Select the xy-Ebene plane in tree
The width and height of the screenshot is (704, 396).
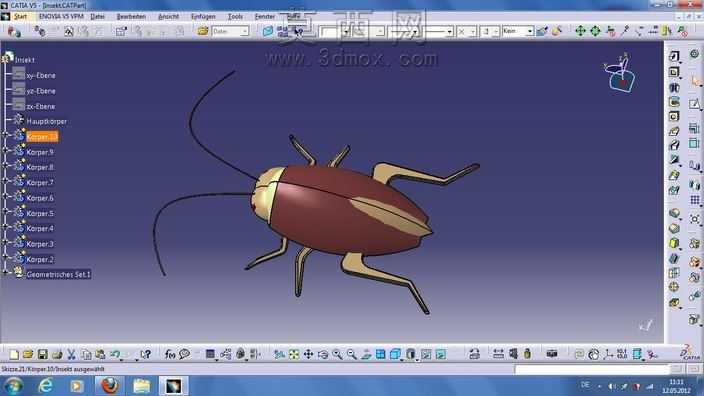[41, 75]
